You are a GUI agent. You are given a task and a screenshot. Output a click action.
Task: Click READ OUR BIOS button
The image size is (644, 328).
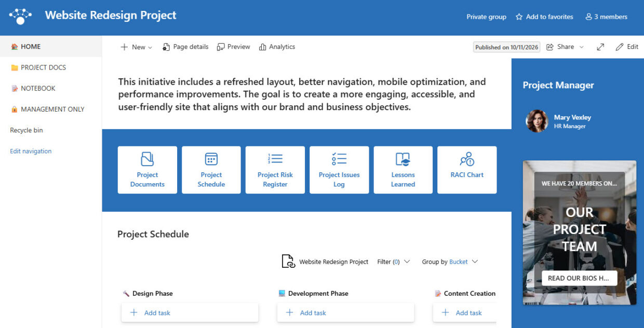(x=579, y=278)
